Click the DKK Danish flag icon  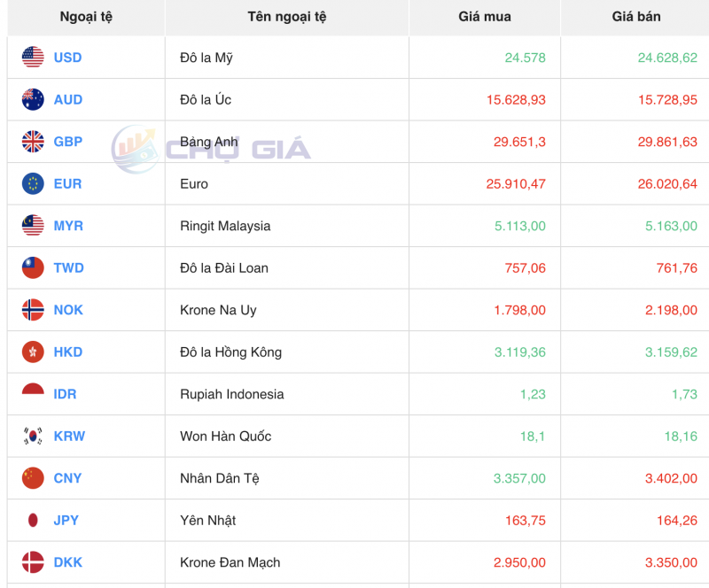point(32,562)
